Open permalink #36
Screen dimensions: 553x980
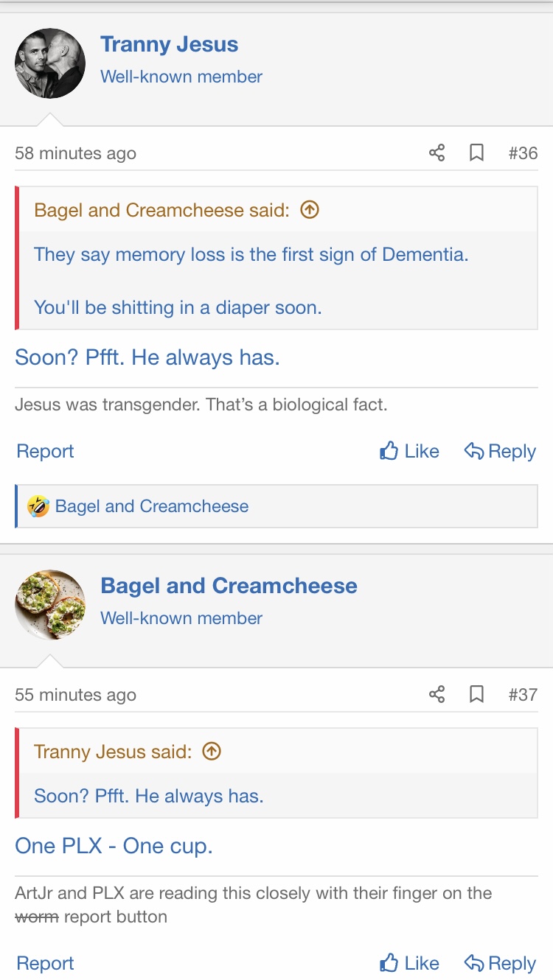pyautogui.click(x=523, y=153)
